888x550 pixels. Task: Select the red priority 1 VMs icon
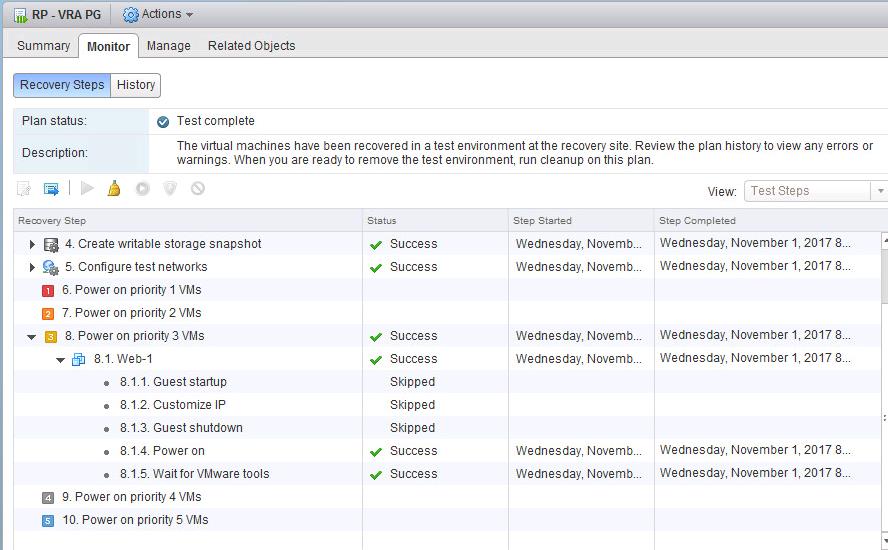pos(48,291)
